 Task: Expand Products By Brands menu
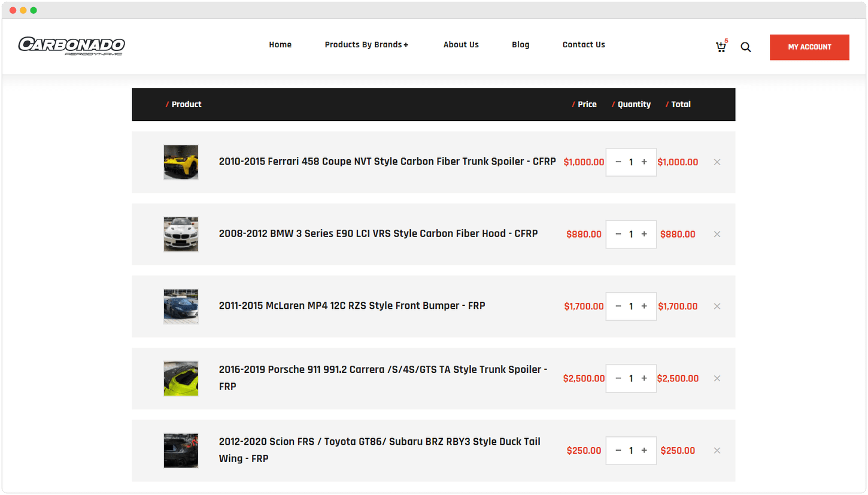(366, 45)
